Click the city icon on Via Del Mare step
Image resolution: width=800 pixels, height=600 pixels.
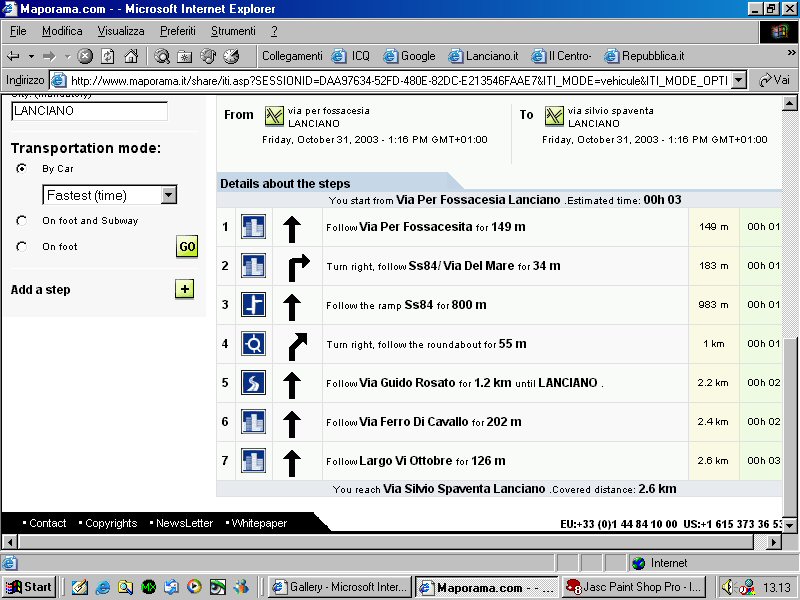(254, 266)
